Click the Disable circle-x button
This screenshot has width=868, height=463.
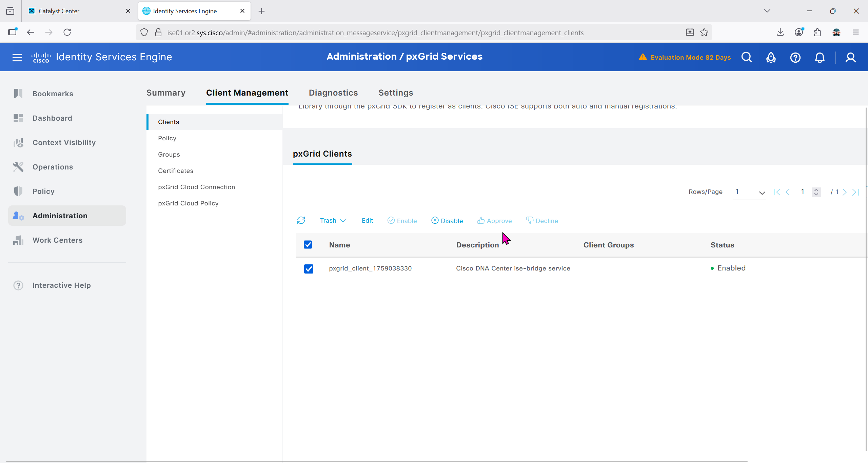(x=447, y=221)
